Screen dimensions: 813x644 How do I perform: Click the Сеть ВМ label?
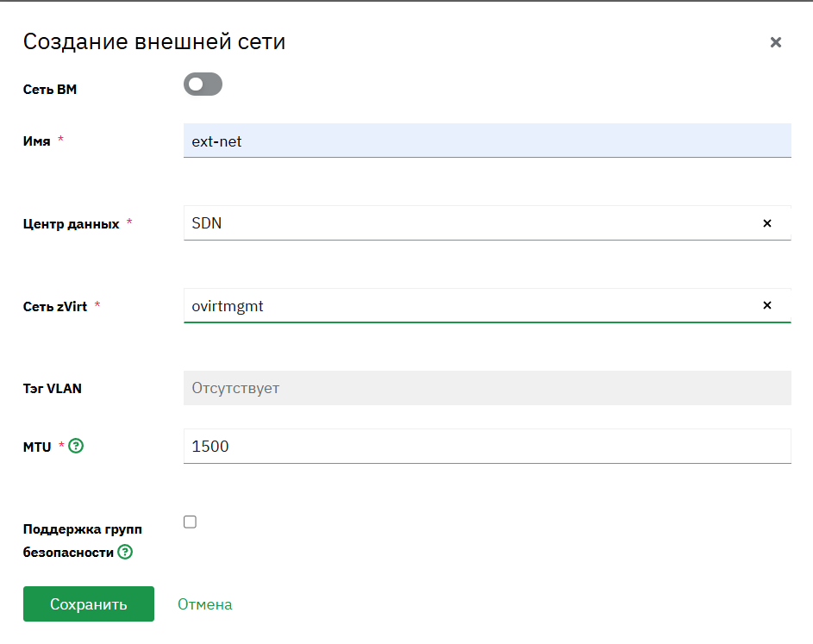[x=50, y=89]
